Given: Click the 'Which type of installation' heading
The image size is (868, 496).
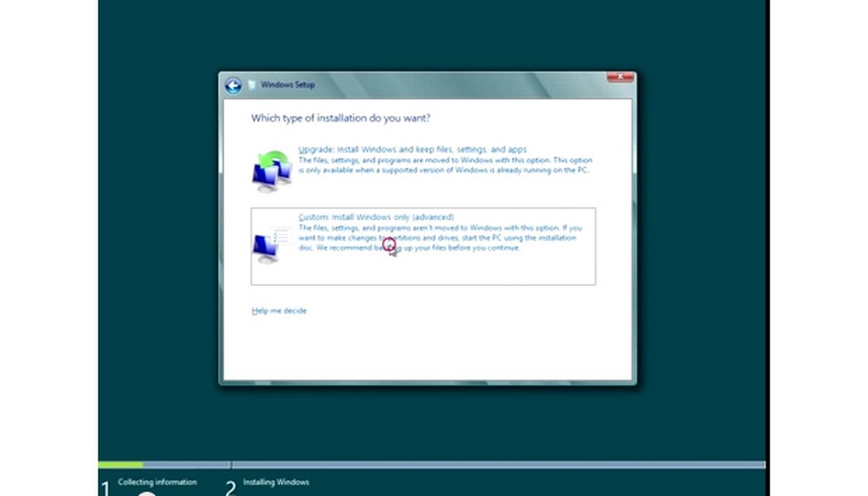Looking at the screenshot, I should (340, 118).
